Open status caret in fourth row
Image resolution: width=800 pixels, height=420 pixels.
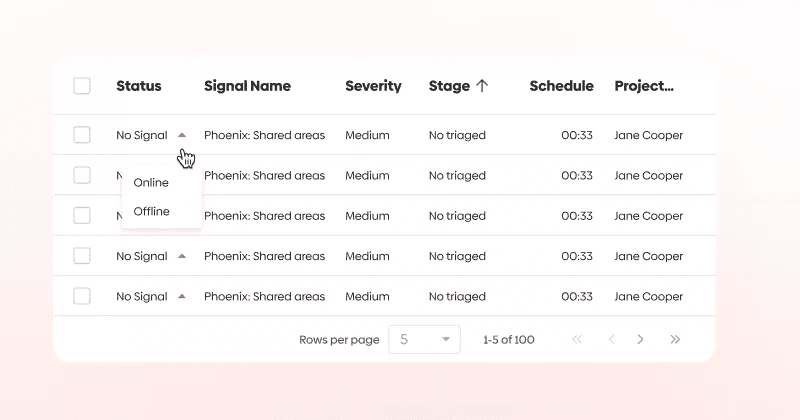[x=182, y=256]
